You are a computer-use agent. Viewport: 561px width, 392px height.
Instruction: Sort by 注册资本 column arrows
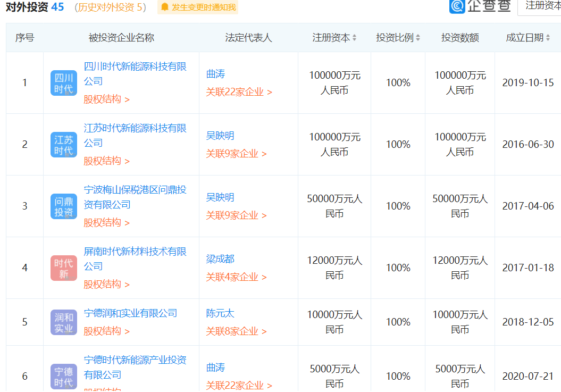(x=354, y=38)
